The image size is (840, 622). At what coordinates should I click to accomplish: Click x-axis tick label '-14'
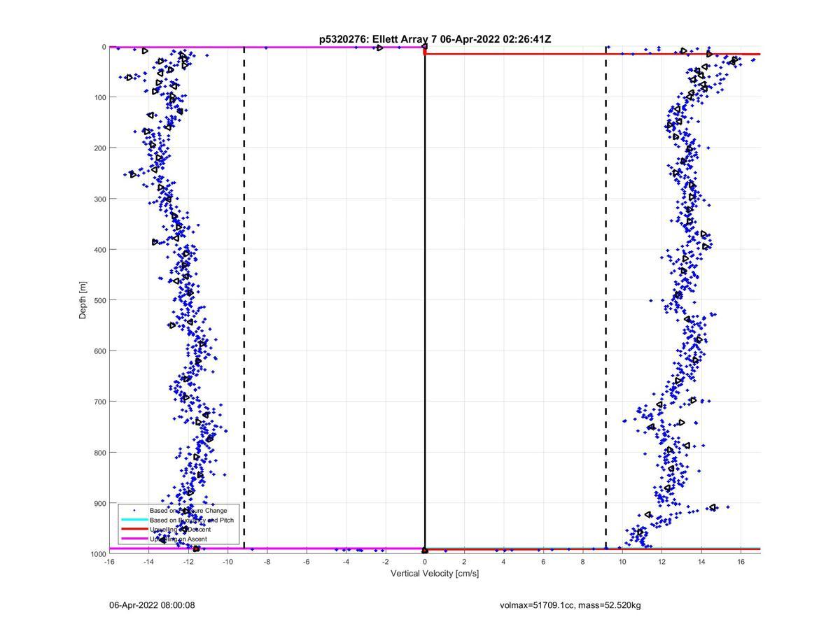pyautogui.click(x=148, y=562)
